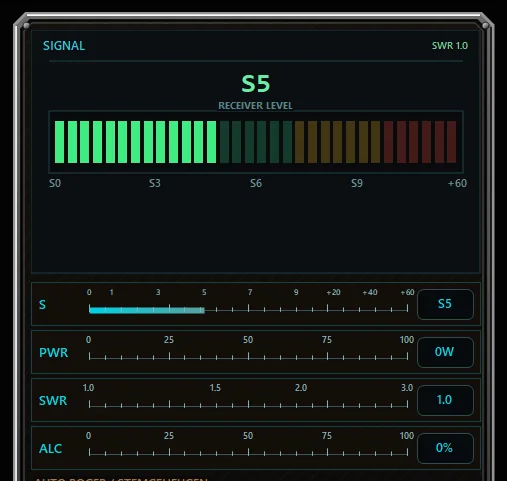This screenshot has width=507, height=481.
Task: Click the 1.0 SWR value box
Action: point(445,400)
